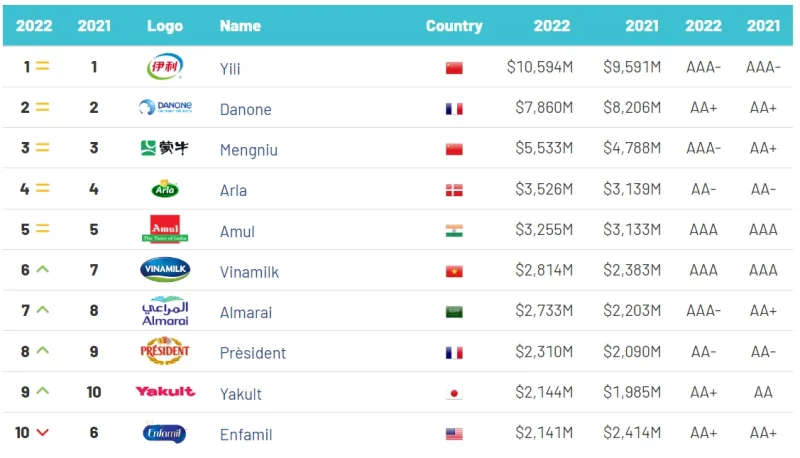Select the Président logo
This screenshot has height=458, width=800.
(165, 351)
